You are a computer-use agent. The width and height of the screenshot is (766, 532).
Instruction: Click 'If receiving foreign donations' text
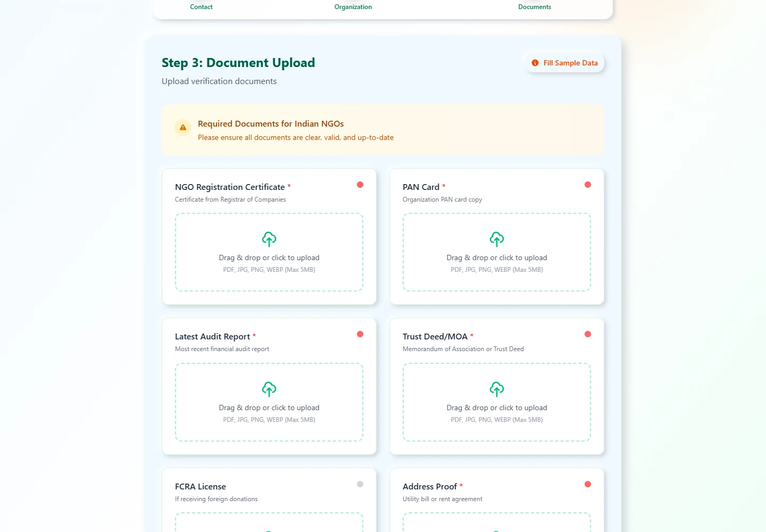point(217,499)
